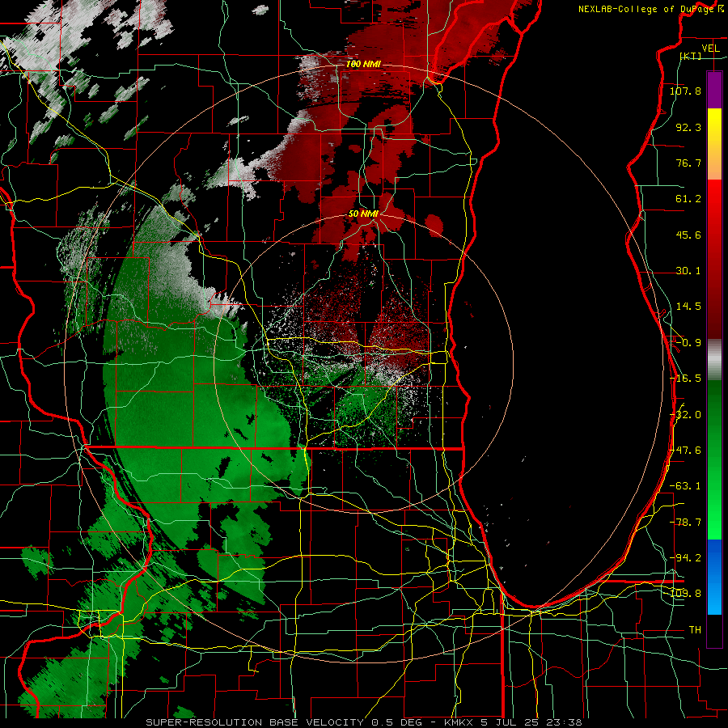Image resolution: width=728 pixels, height=728 pixels.
Task: Select the -63.1 value on velocity scale
Action: click(685, 486)
